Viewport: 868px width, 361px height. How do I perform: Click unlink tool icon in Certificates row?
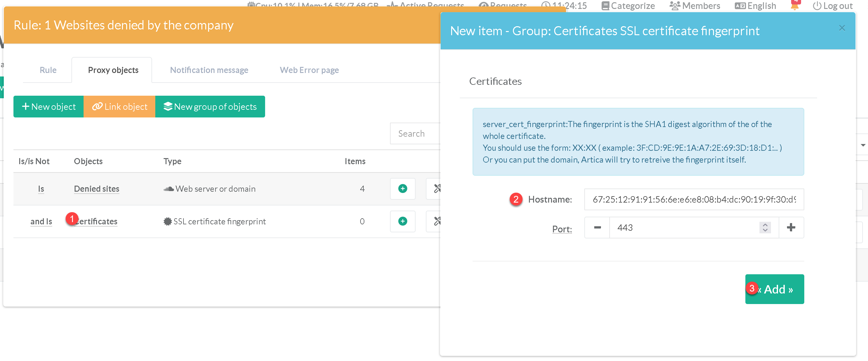pos(437,221)
